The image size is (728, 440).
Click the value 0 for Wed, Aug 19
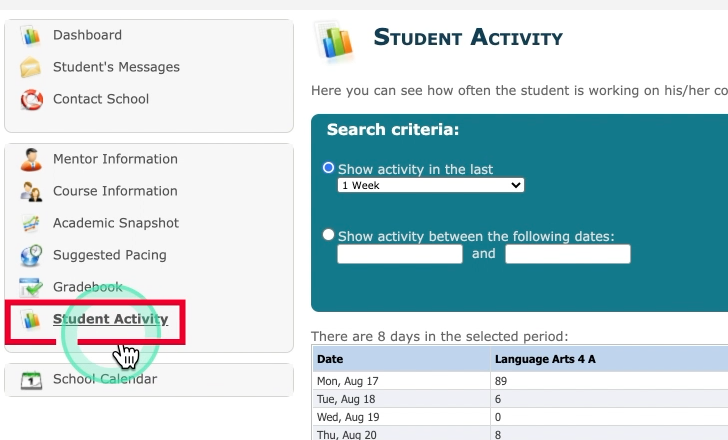pyautogui.click(x=498, y=417)
